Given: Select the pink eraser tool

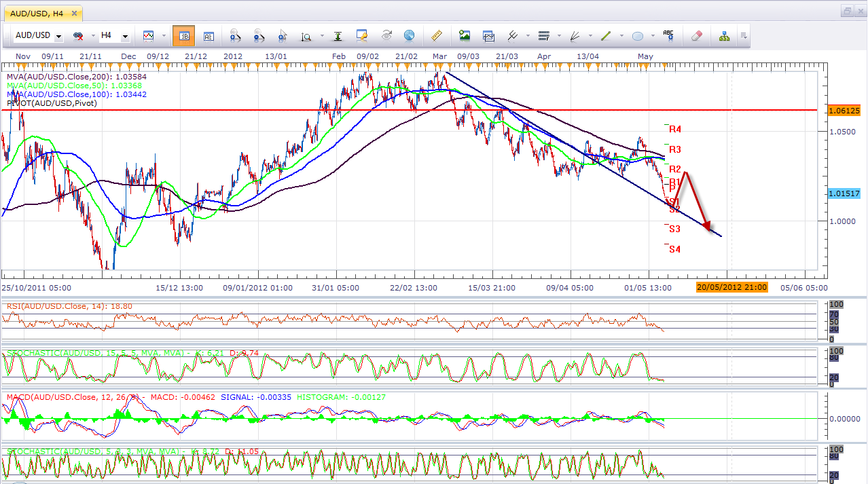Looking at the screenshot, I should pyautogui.click(x=696, y=35).
